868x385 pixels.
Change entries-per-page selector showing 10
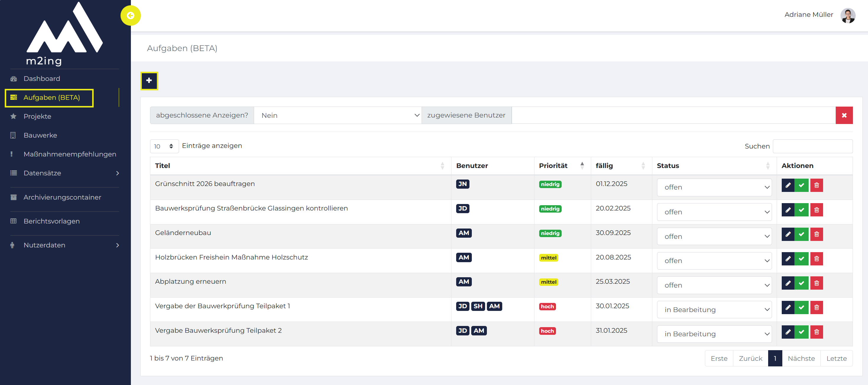[x=164, y=146]
